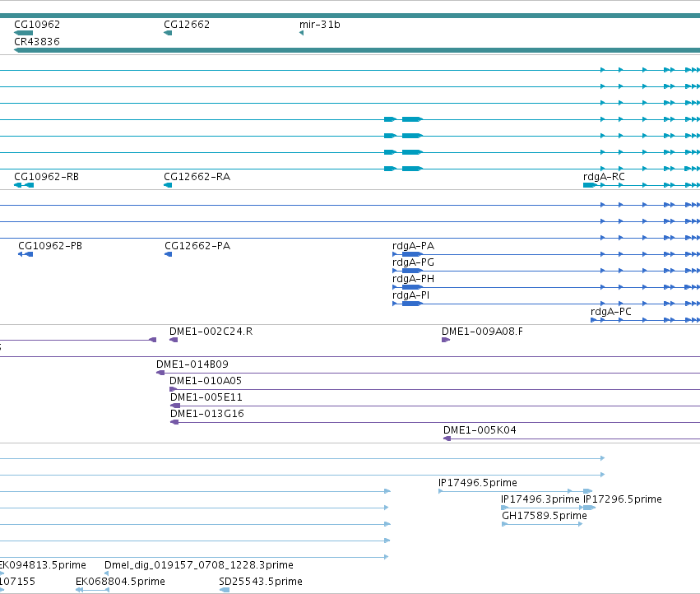Click the GH17589.5prime label
The height and width of the screenshot is (594, 700).
545,516
